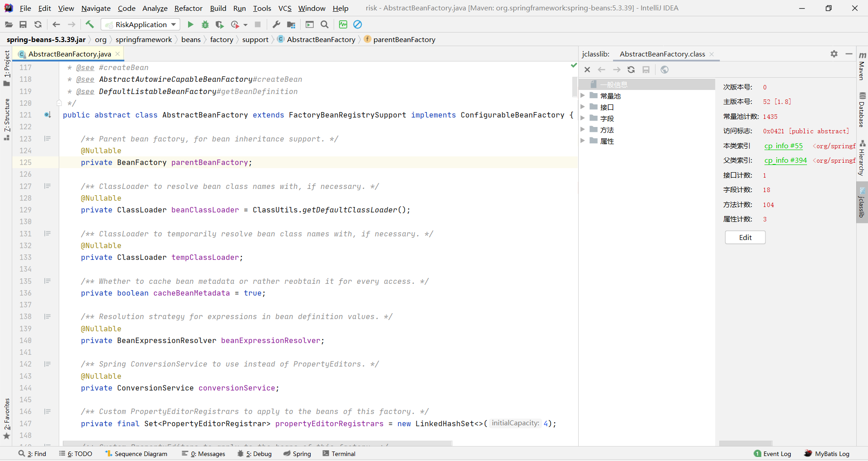Screen dimensions: 868x461
Task: Open project folder icon in toolbar
Action: point(9,24)
